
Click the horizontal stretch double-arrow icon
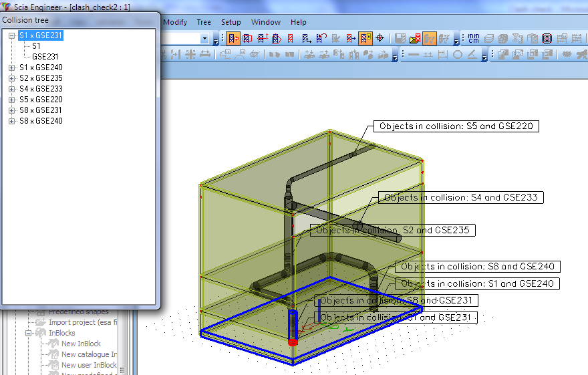click(205, 55)
